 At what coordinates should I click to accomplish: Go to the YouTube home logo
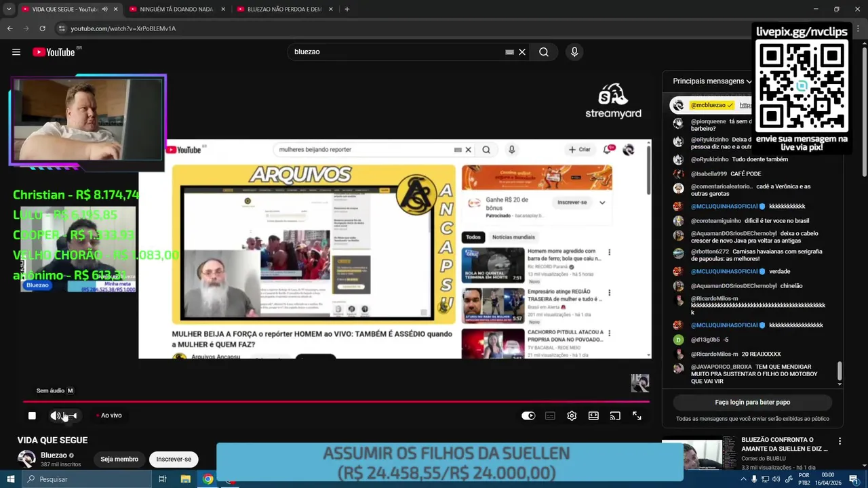point(54,52)
